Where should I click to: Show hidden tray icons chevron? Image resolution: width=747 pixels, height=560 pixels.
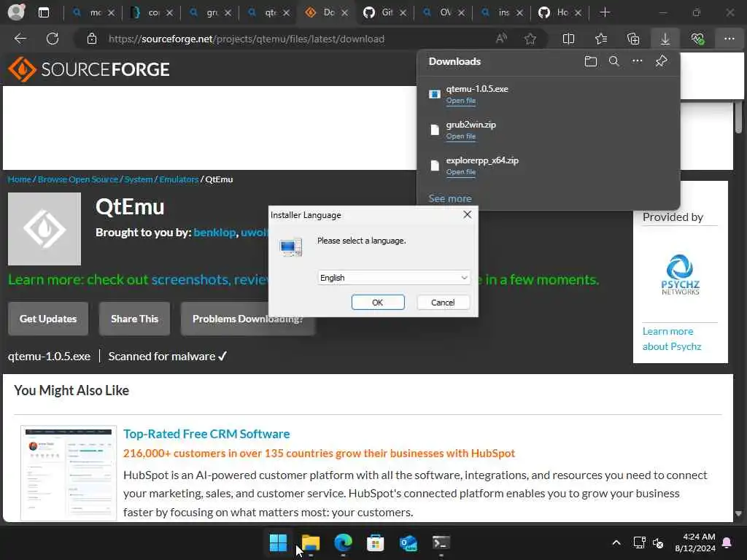(616, 542)
